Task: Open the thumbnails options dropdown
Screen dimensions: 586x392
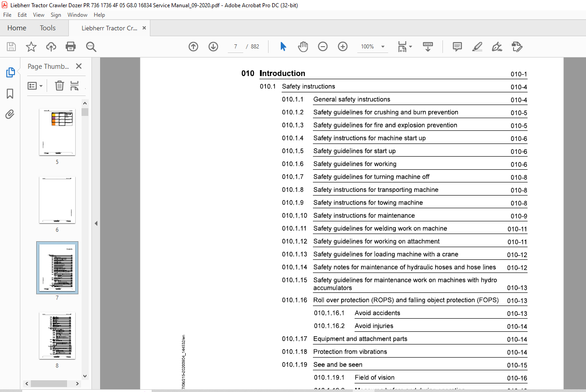Action: point(35,86)
